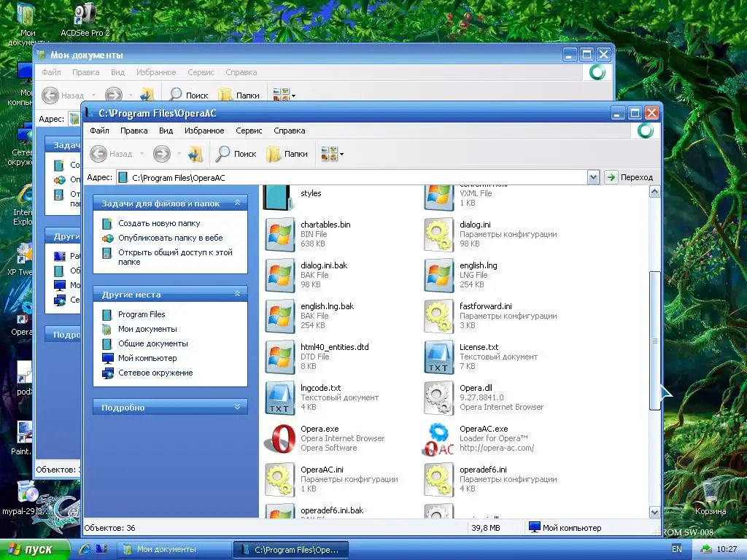Open the Вид menu in OperaAC window
The width and height of the screenshot is (747, 560).
point(166,131)
